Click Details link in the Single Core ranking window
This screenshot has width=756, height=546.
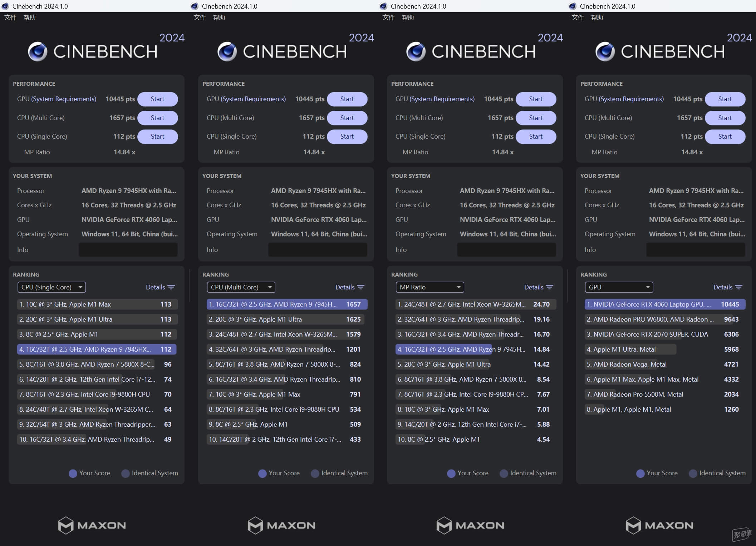tap(155, 287)
